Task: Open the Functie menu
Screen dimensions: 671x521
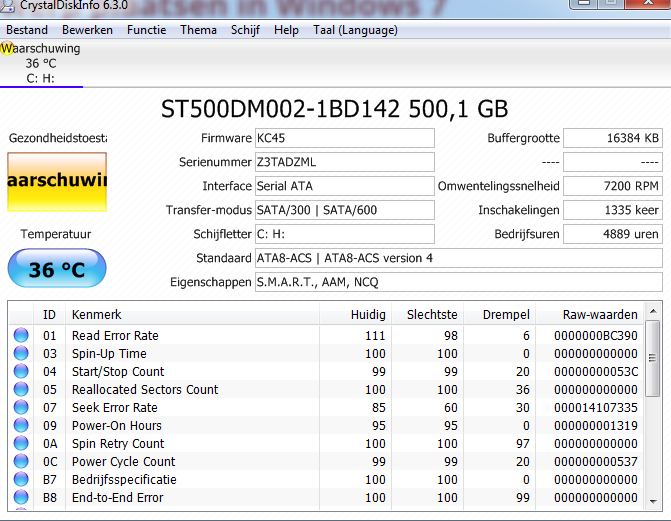Action: (146, 30)
